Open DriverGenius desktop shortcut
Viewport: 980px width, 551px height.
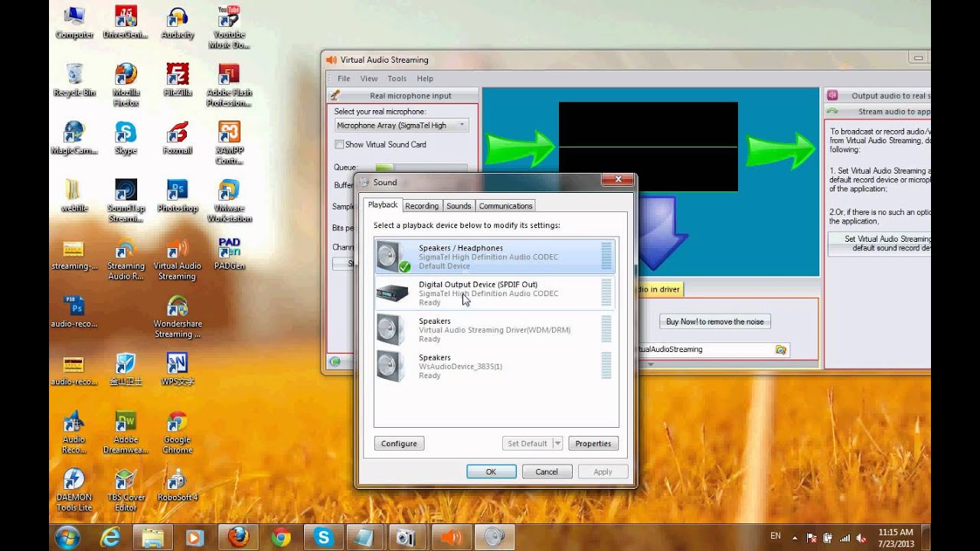pos(126,22)
